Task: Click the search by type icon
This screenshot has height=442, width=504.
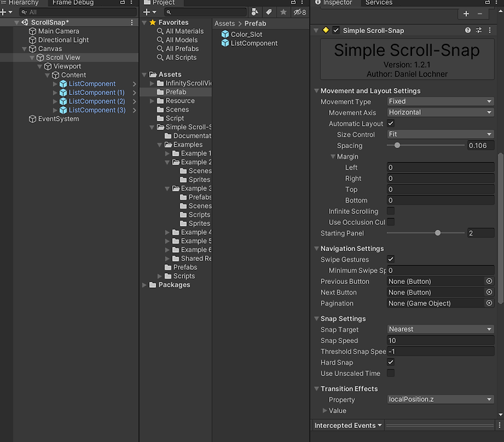Action: [255, 12]
